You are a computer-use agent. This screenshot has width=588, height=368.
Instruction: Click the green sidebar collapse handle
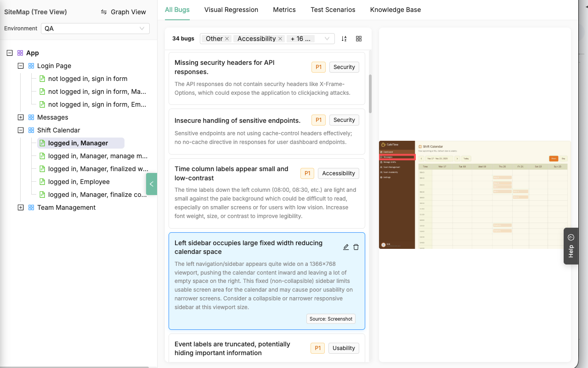152,184
